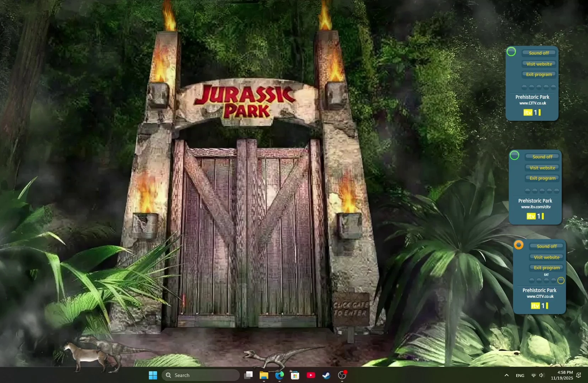Image resolution: width=588 pixels, height=383 pixels.
Task: Click Visit website in the orange-ring widget
Action: (x=547, y=257)
